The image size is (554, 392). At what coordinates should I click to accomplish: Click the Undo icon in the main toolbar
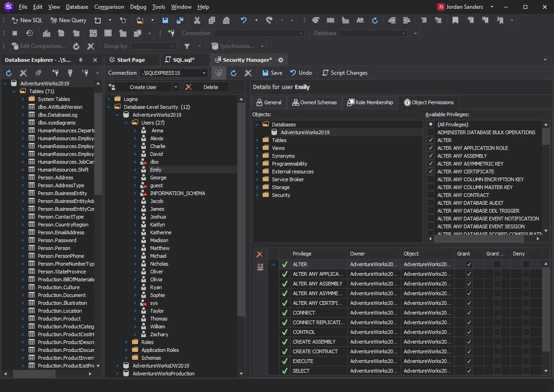pos(243,20)
